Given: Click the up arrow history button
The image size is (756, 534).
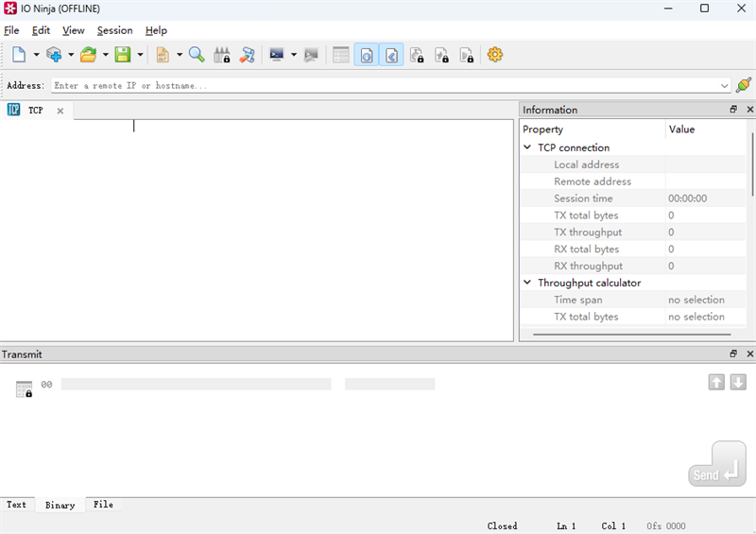Looking at the screenshot, I should (x=716, y=383).
